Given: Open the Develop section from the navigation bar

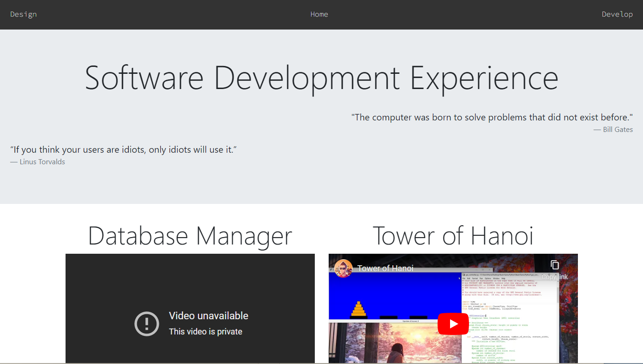Looking at the screenshot, I should pyautogui.click(x=617, y=14).
